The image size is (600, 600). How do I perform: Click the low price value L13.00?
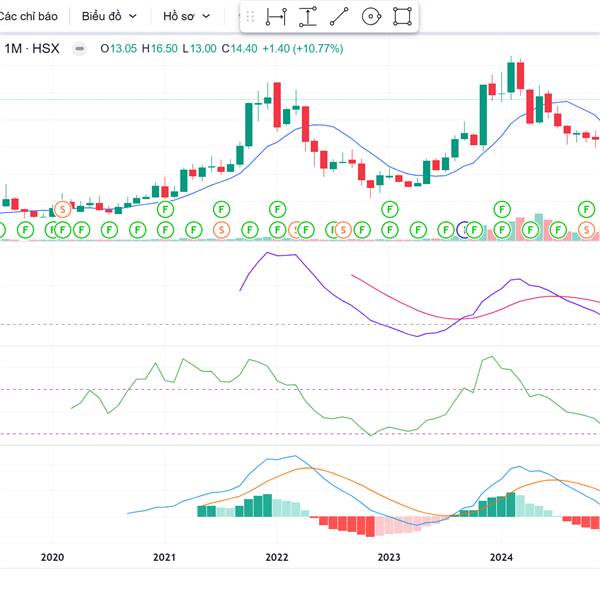pos(199,49)
